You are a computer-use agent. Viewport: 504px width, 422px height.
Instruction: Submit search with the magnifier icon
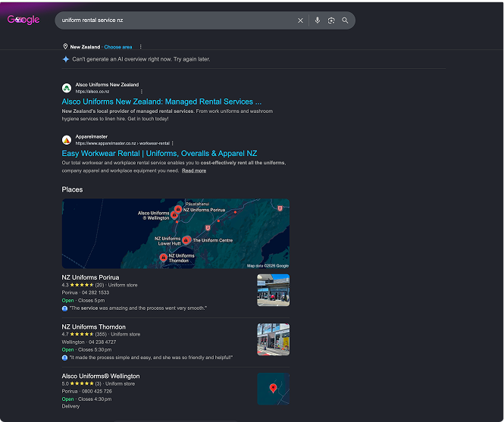pyautogui.click(x=345, y=20)
